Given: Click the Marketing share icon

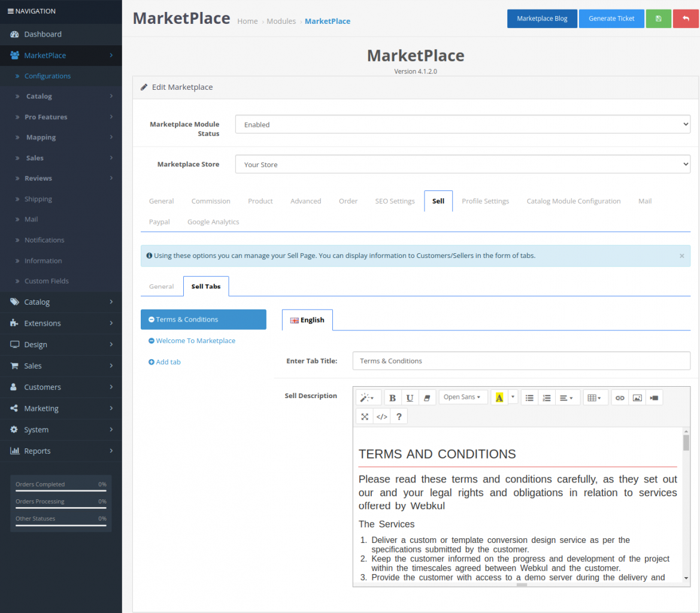Looking at the screenshot, I should click(x=14, y=408).
